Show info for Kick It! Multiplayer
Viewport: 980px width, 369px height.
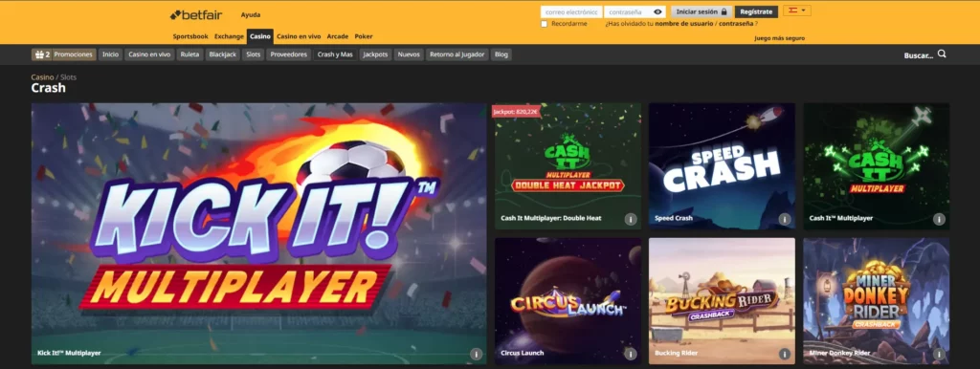(x=477, y=354)
